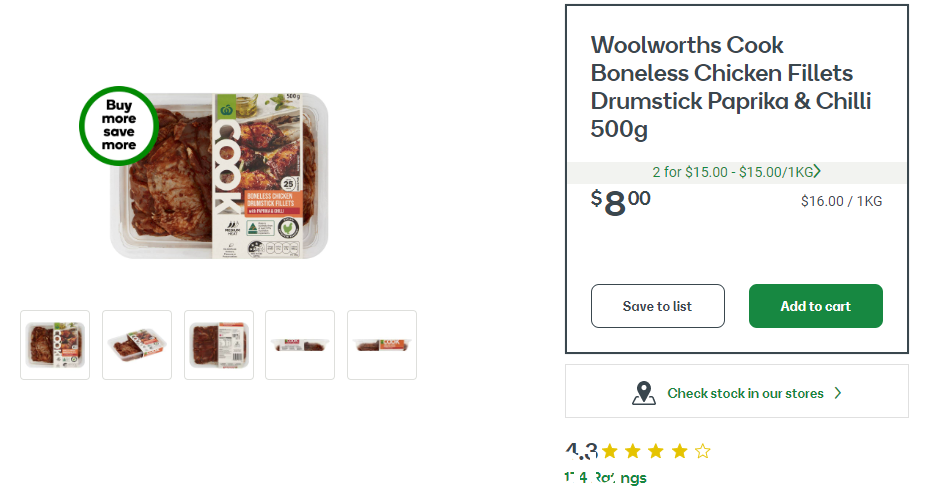Screen dimensions: 929x492
Task: Select the first front-view product thumbnail
Action: (x=55, y=345)
